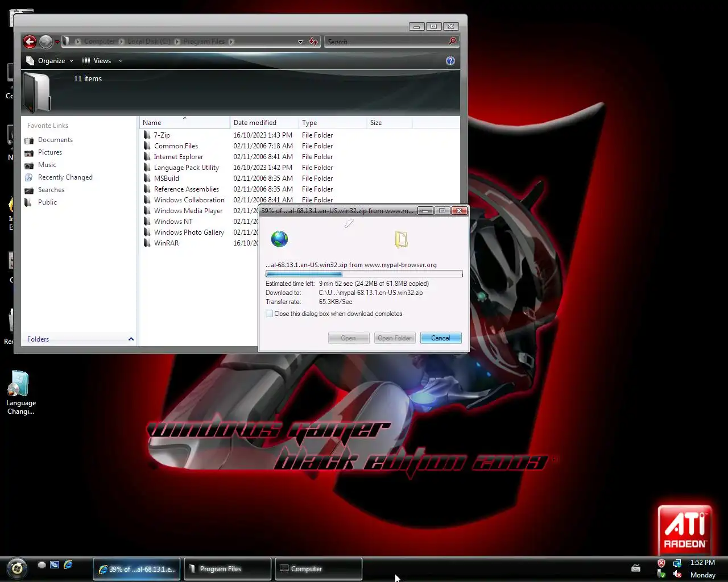Image resolution: width=728 pixels, height=582 pixels.
Task: Open recent pages dropdown beside navigation arrows
Action: (57, 42)
